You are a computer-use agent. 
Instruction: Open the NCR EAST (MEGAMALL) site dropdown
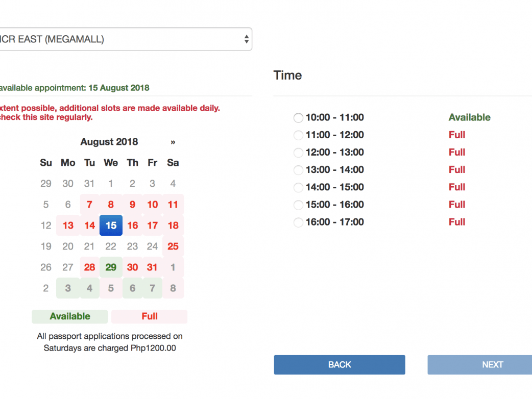pyautogui.click(x=125, y=39)
